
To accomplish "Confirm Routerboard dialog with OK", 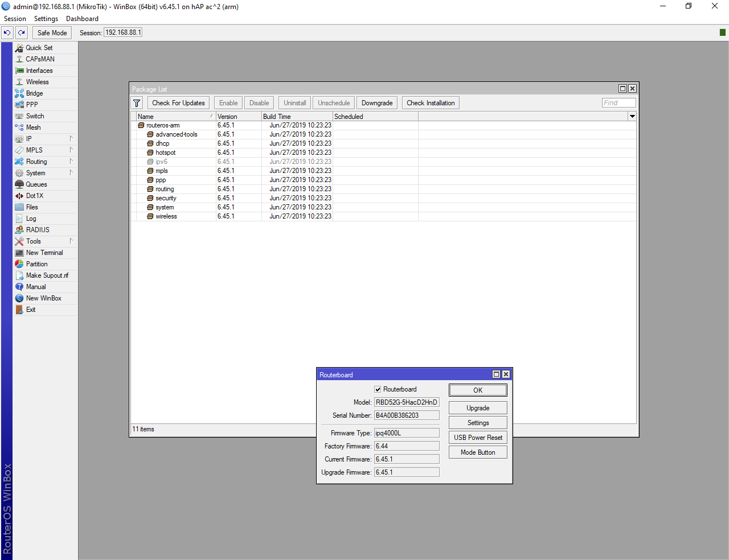I will [x=478, y=390].
